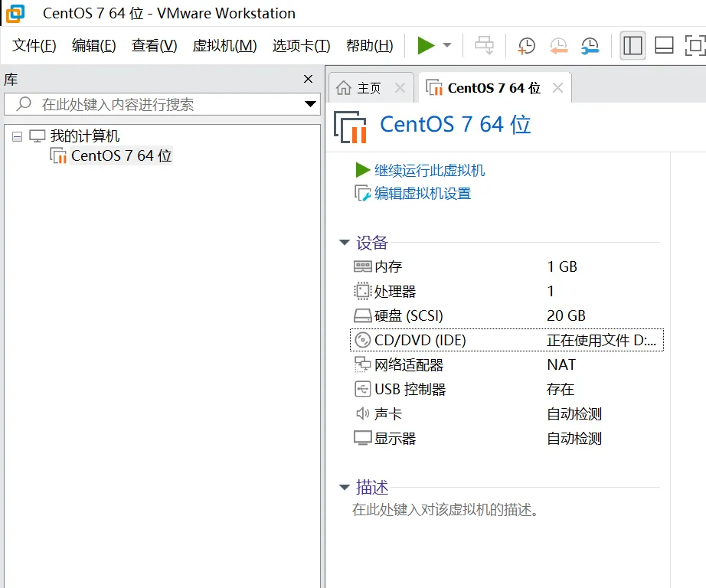Click the NAT network adapter value
This screenshot has width=706, height=588.
[561, 364]
